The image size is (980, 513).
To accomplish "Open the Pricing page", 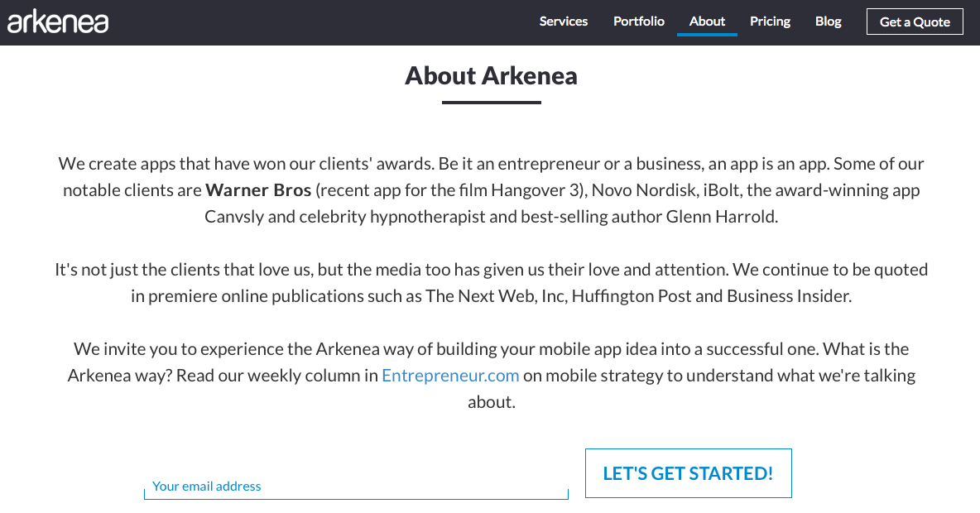I will click(x=770, y=22).
